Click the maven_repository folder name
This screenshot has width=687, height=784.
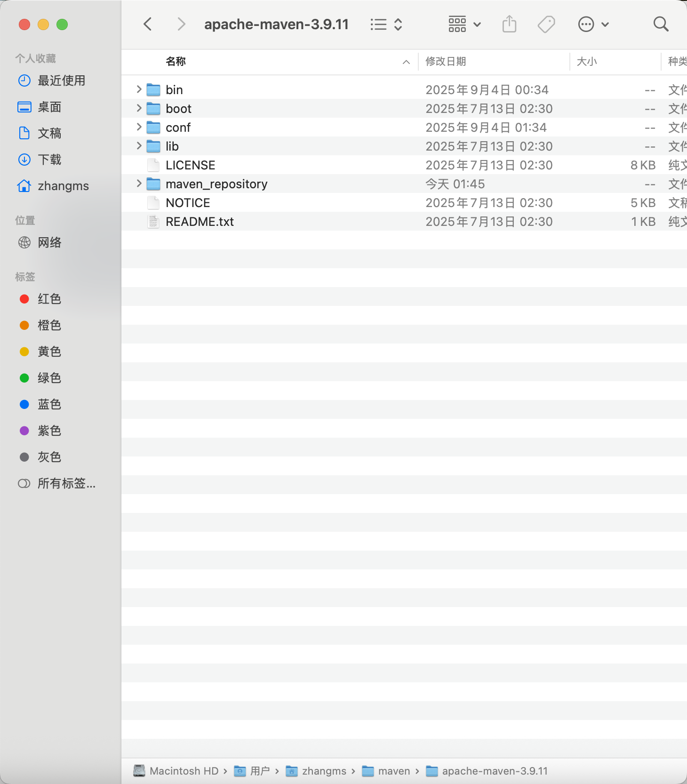(x=216, y=184)
